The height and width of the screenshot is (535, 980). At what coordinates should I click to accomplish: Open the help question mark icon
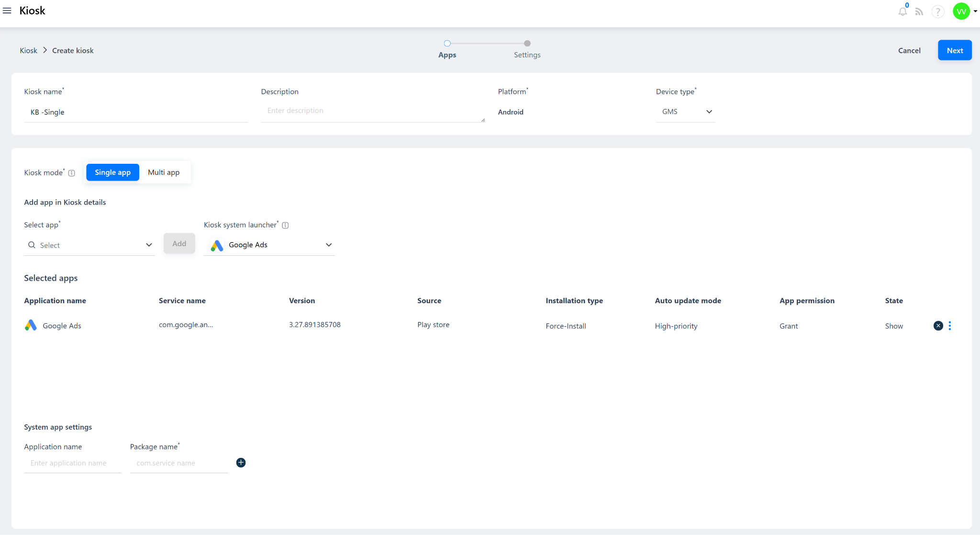[x=938, y=11]
